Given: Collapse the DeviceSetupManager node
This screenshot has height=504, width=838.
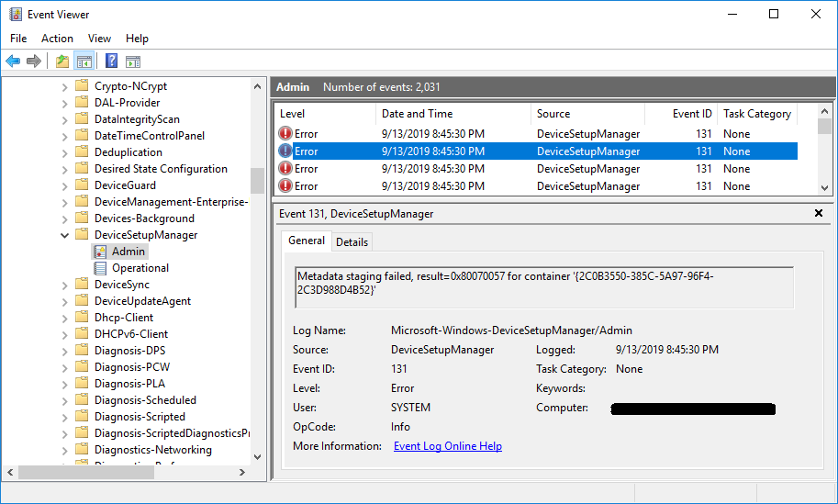Looking at the screenshot, I should [x=64, y=235].
